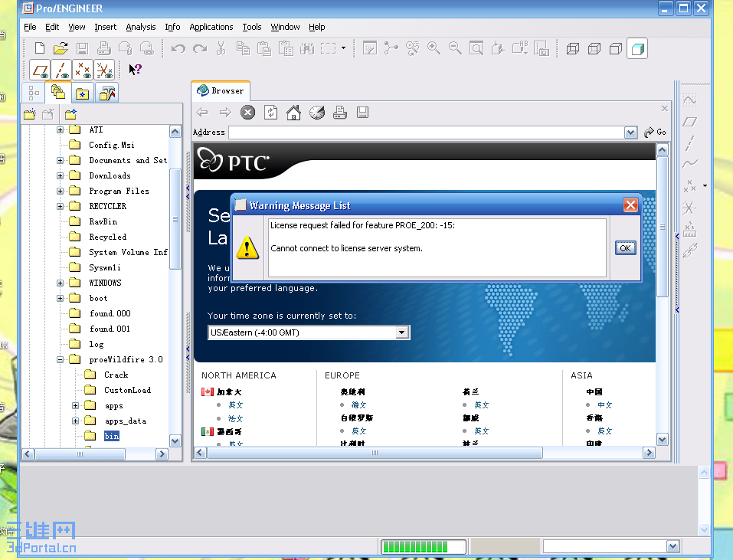The height and width of the screenshot is (560, 733).
Task: Open the Folder Browser navigator tab
Action: 58,92
